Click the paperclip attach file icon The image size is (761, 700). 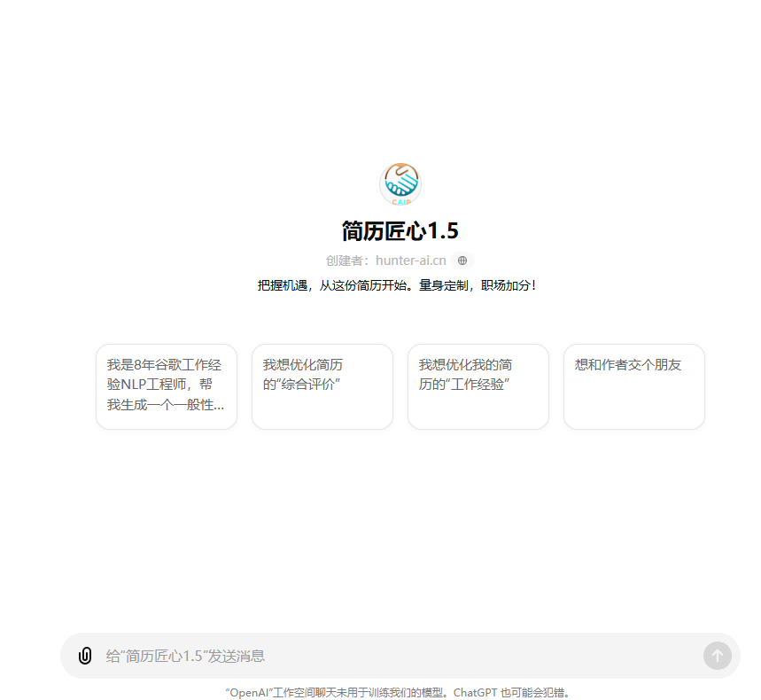tap(85, 656)
